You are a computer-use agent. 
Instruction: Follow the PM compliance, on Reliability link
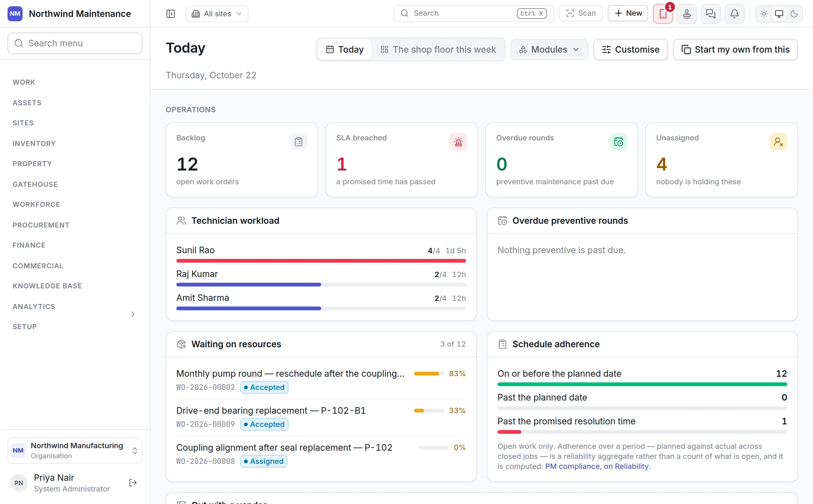[x=597, y=466]
